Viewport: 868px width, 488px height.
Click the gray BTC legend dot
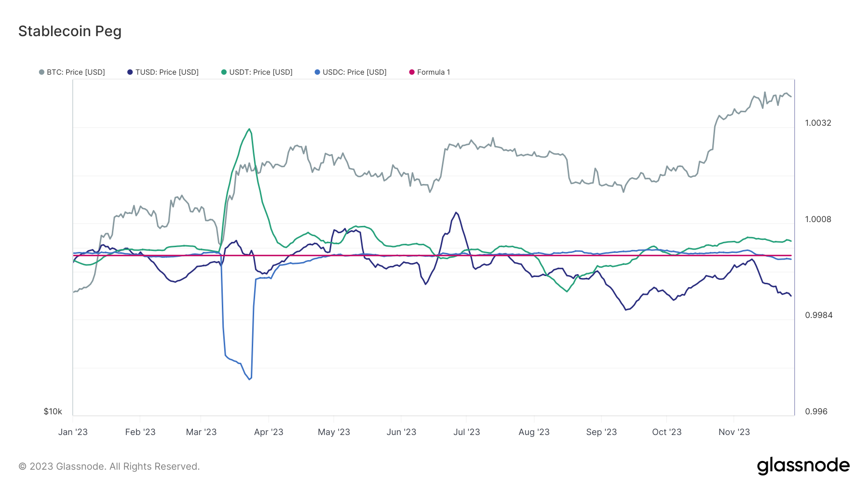(41, 72)
